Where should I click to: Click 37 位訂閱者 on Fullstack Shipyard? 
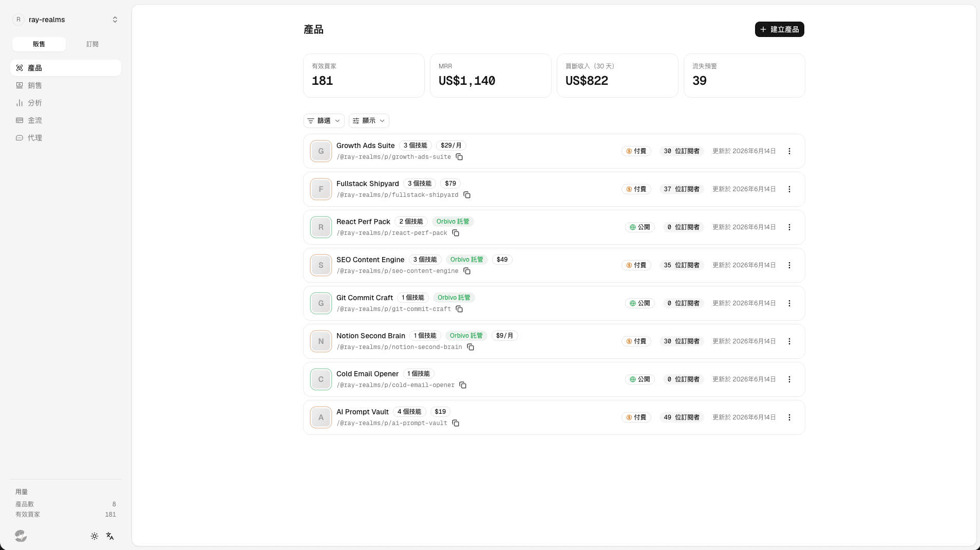click(x=682, y=189)
